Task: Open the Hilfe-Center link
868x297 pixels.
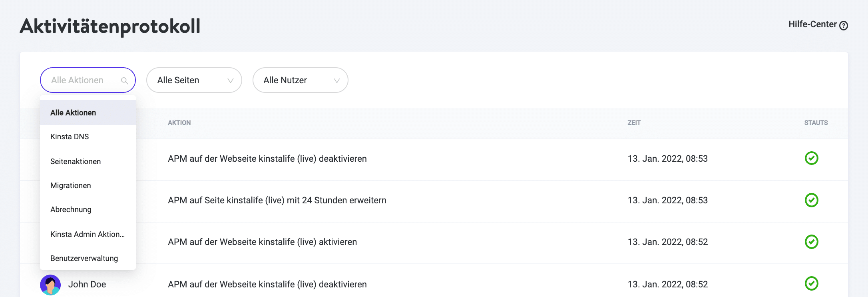Action: coord(812,24)
